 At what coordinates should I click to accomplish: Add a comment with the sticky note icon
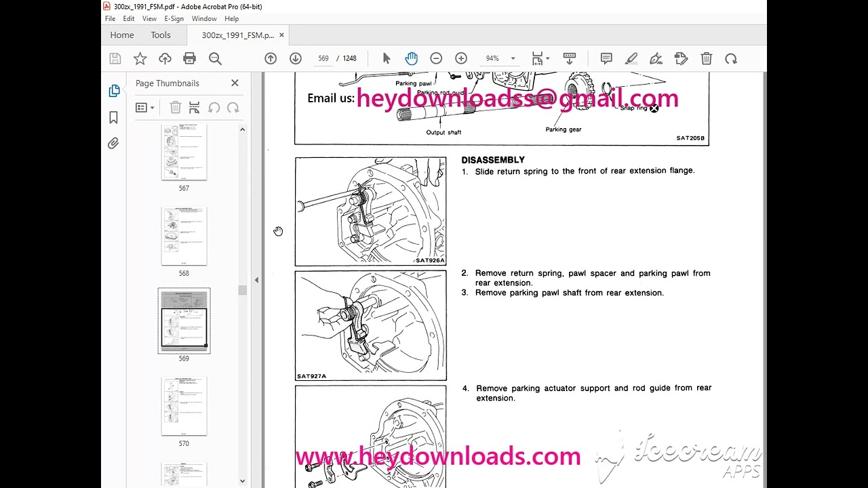606,59
